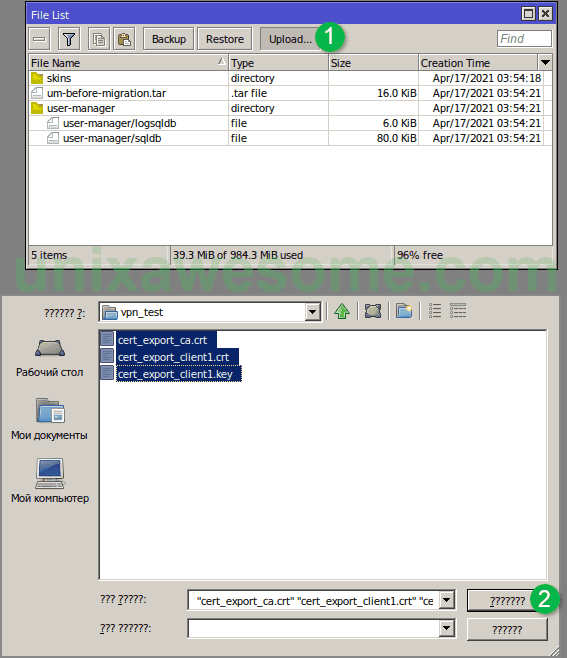Open Мои документы in the sidebar
The image size is (567, 658).
pos(50,418)
